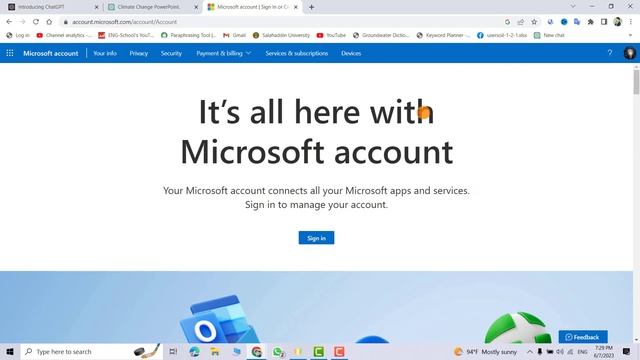Share this page from the address bar
Image resolution: width=640 pixels, height=360 pixels.
coord(520,22)
